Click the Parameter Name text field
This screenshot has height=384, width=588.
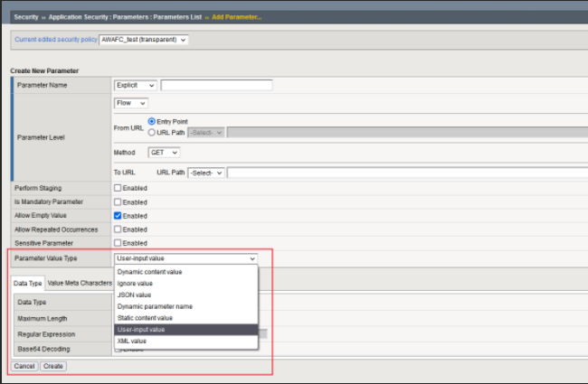pyautogui.click(x=216, y=85)
